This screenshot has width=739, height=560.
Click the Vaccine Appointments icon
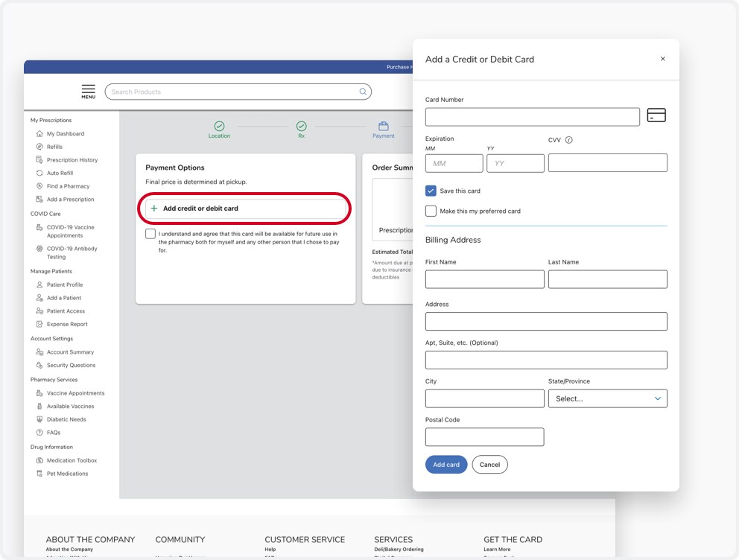pyautogui.click(x=39, y=392)
